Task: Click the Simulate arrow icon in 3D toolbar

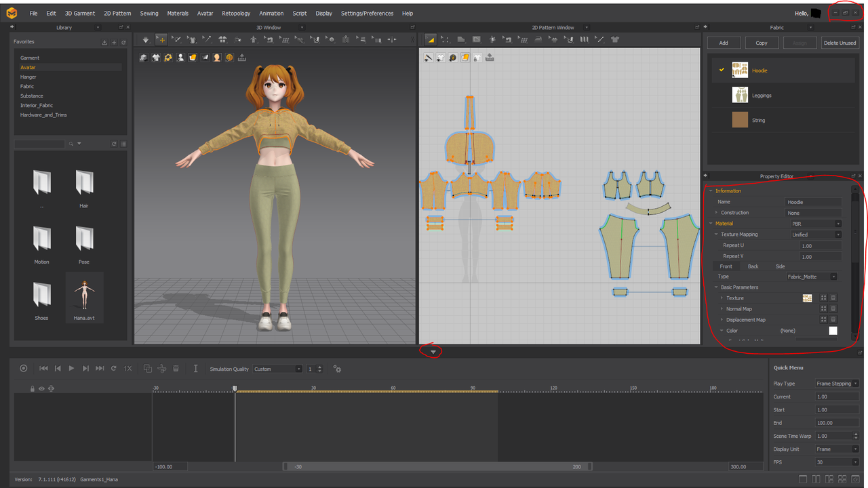Action: coord(145,39)
